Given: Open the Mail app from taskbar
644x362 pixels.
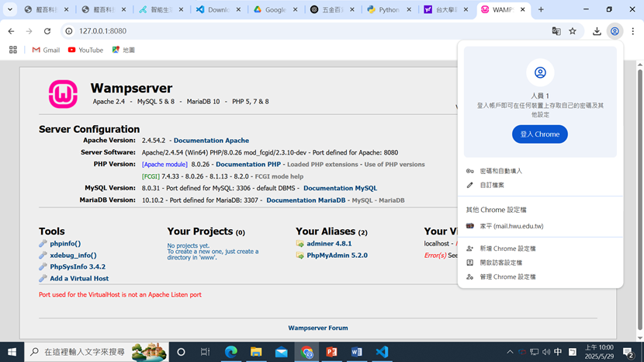Looking at the screenshot, I should tap(282, 352).
